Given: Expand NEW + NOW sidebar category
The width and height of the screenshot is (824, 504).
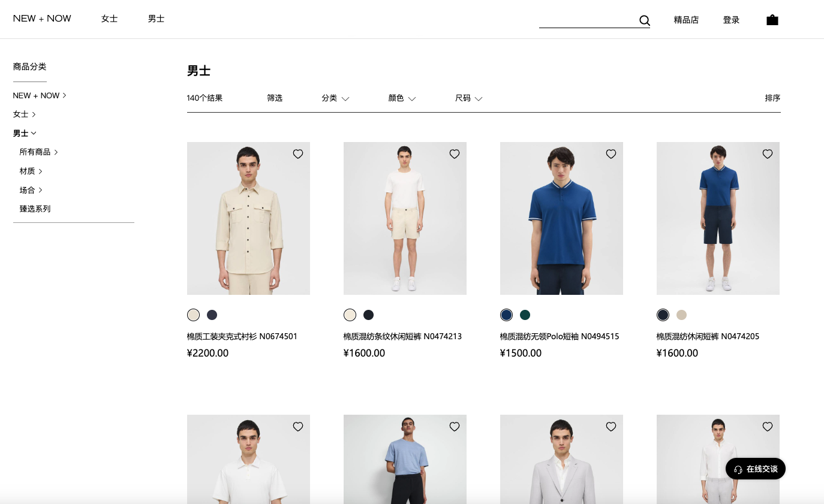Looking at the screenshot, I should (40, 95).
